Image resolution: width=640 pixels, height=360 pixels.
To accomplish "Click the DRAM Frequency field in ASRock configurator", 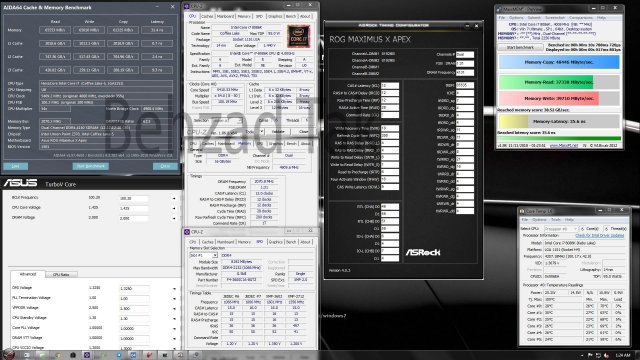I will 464,73.
